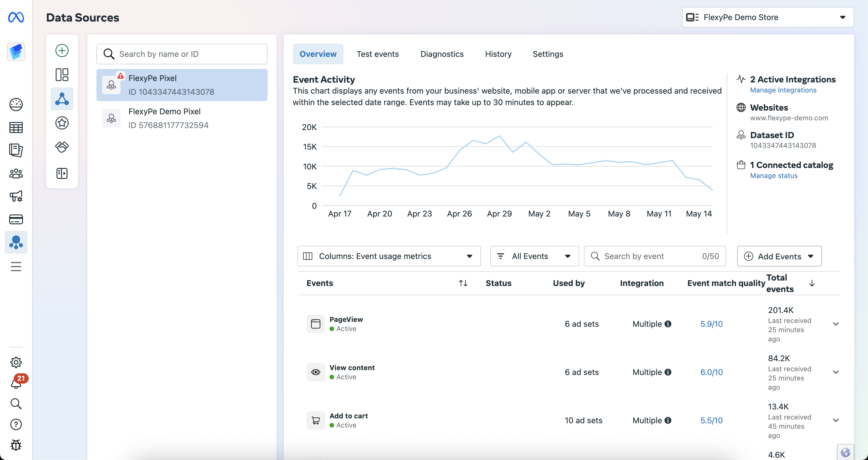This screenshot has width=868, height=460.
Task: Click the Meta logo at top left
Action: pos(16,17)
